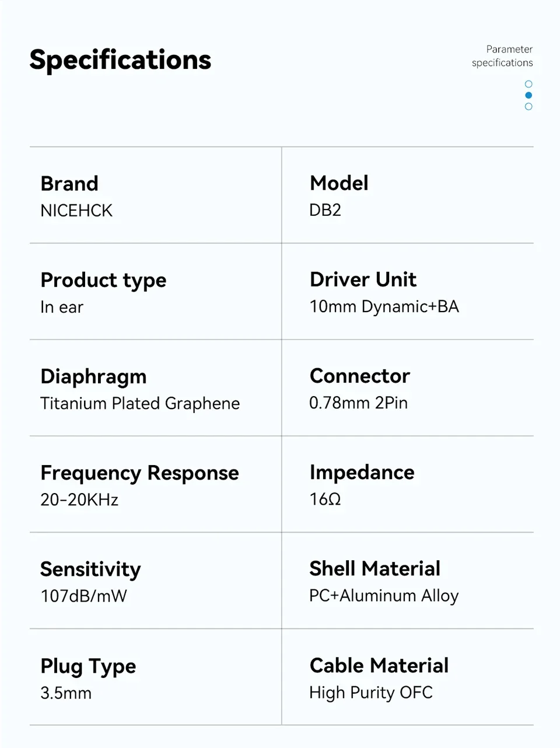Image resolution: width=560 pixels, height=748 pixels.
Task: Select the High Purity OFC text
Action: (x=371, y=693)
